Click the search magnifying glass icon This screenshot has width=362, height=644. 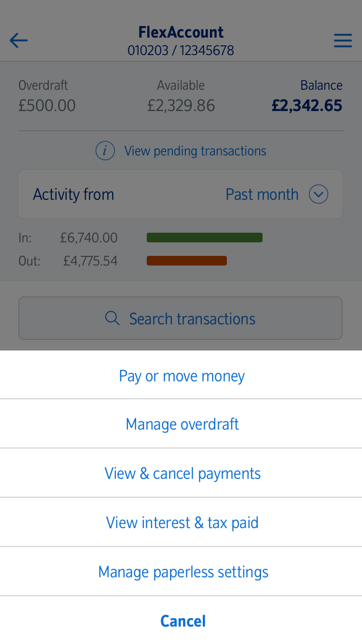(x=112, y=319)
